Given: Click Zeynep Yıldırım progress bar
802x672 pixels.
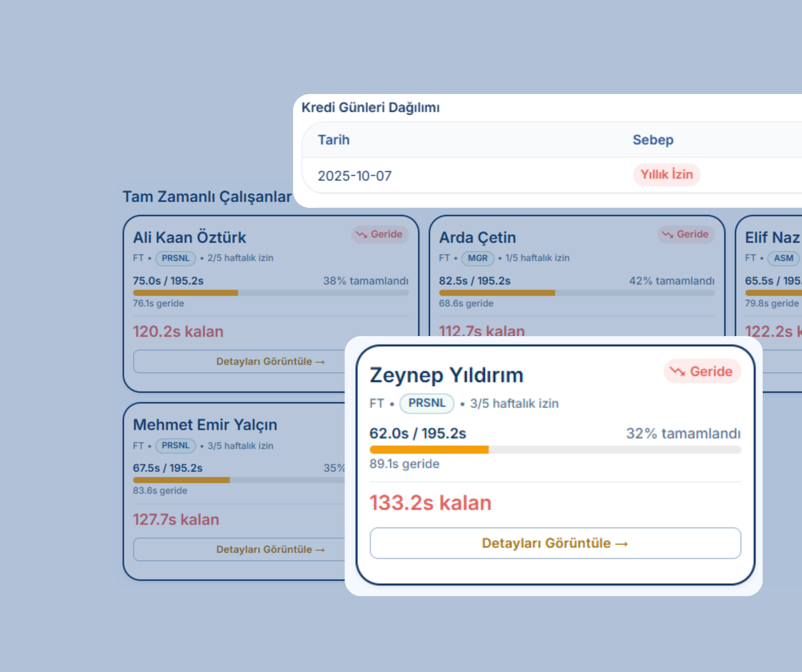Looking at the screenshot, I should 555,450.
